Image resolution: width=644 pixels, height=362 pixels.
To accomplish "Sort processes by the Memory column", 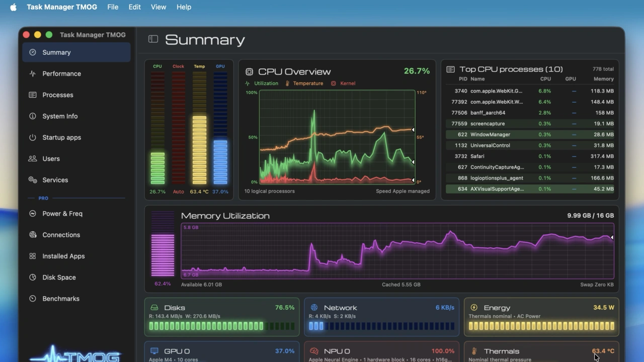I will tap(603, 79).
